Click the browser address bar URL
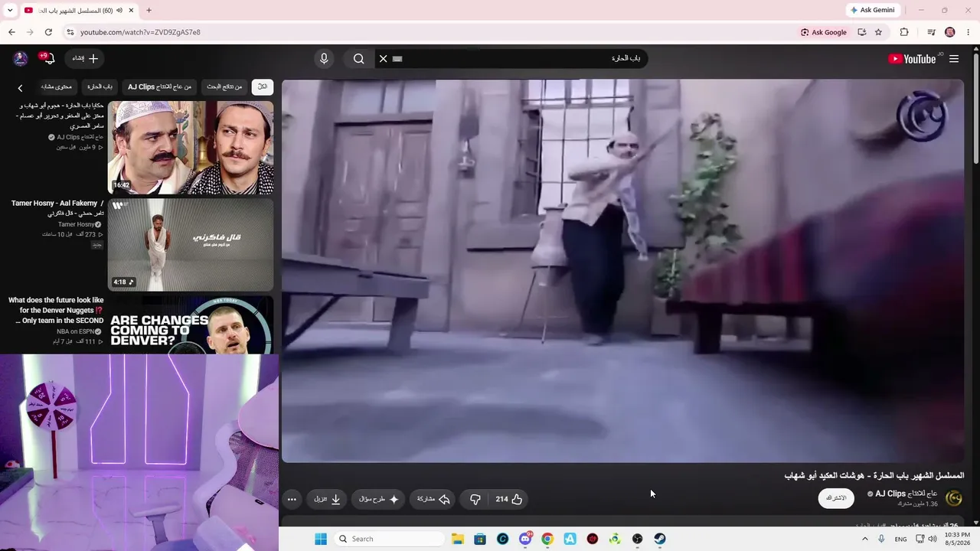 141,32
